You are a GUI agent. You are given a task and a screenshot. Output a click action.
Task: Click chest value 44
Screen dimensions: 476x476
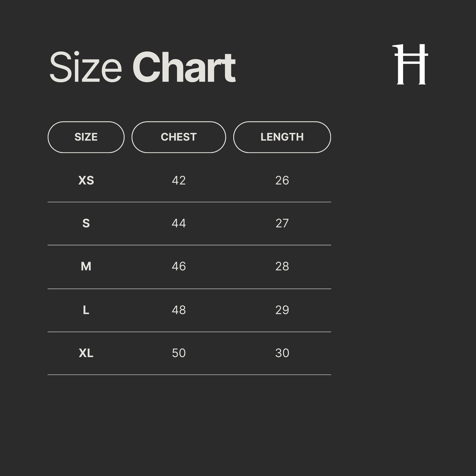pos(179,223)
